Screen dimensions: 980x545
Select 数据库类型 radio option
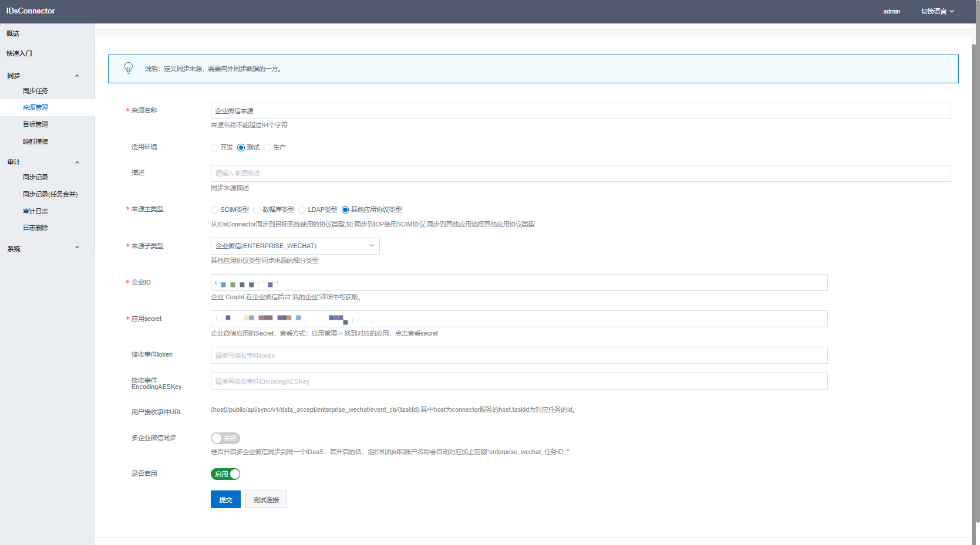pyautogui.click(x=257, y=210)
